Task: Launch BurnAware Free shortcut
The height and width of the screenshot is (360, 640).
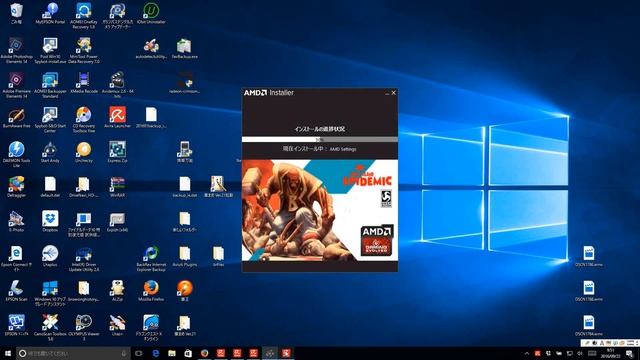Action: [16, 118]
